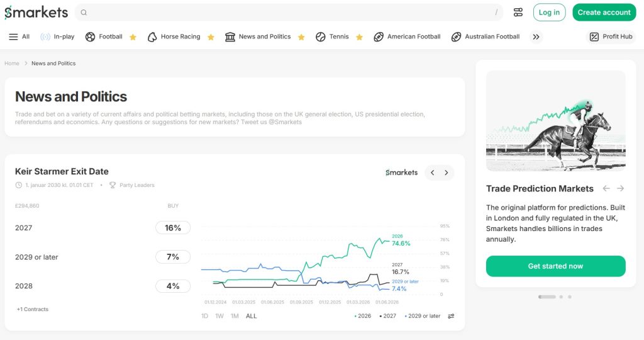Open the Keir Starmer Exit Date market

click(62, 171)
